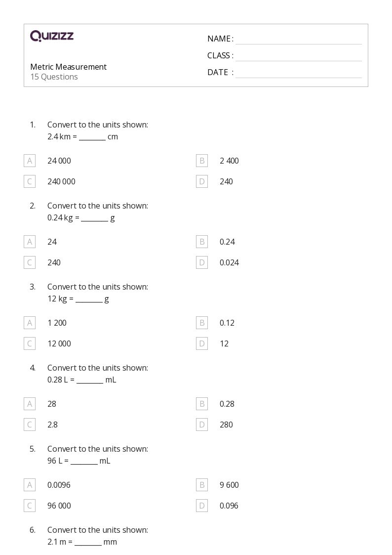Viewport: 392px width, 555px height.
Task: Mark box A with 0.0096
Action: 30,485
